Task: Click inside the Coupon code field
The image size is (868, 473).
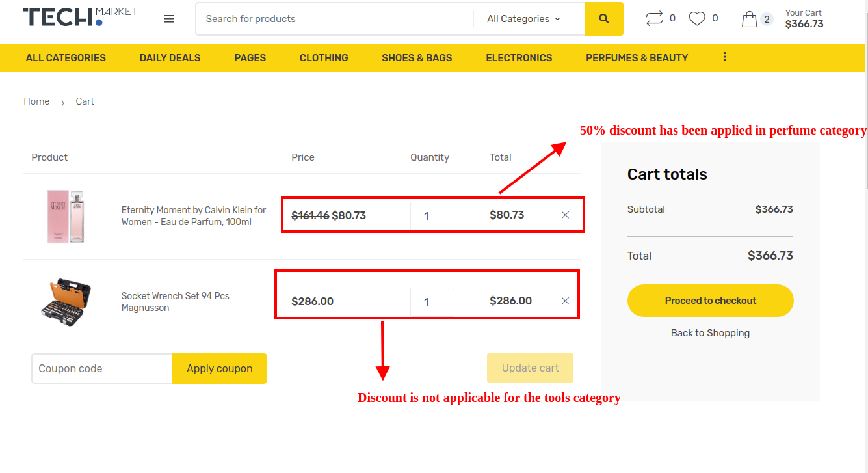Action: pyautogui.click(x=101, y=368)
